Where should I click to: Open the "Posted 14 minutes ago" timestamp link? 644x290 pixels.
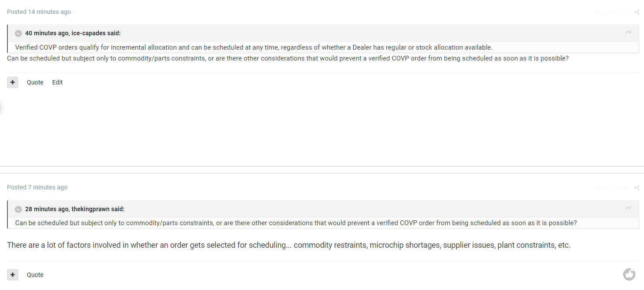point(39,12)
